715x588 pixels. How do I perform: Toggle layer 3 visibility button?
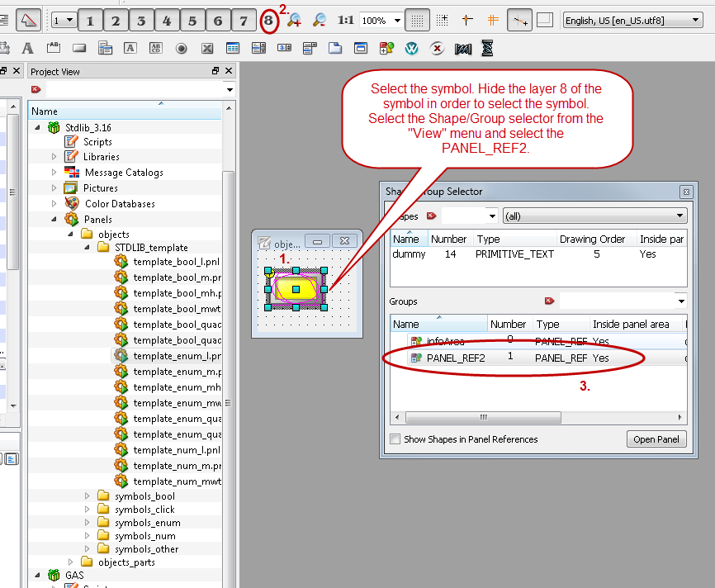141,21
